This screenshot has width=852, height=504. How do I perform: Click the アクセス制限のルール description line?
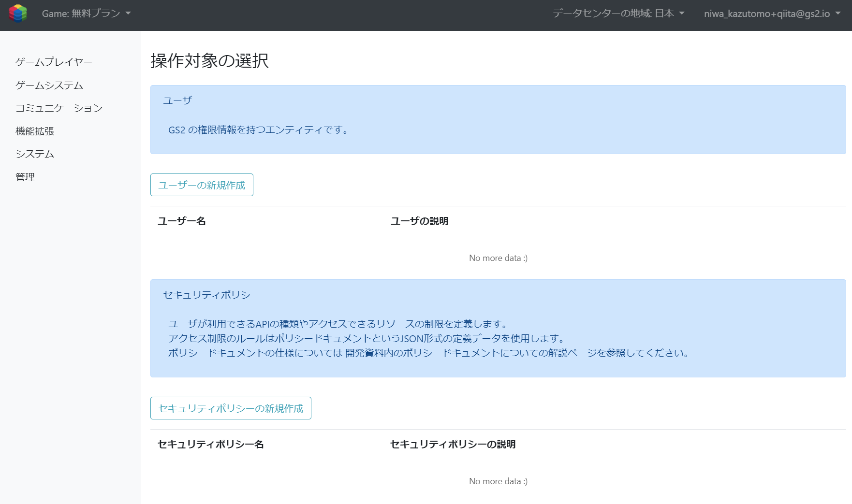(367, 338)
